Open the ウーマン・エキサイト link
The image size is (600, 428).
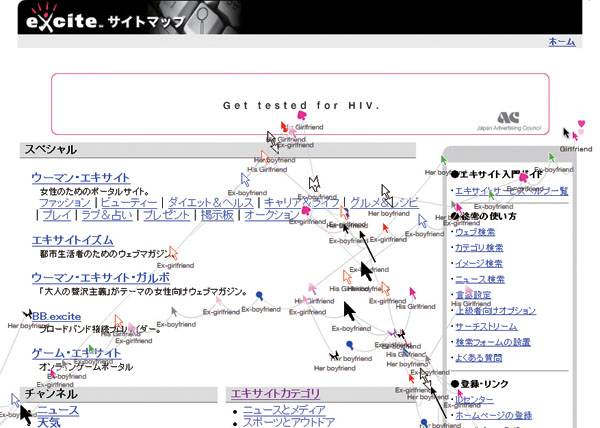tap(81, 178)
